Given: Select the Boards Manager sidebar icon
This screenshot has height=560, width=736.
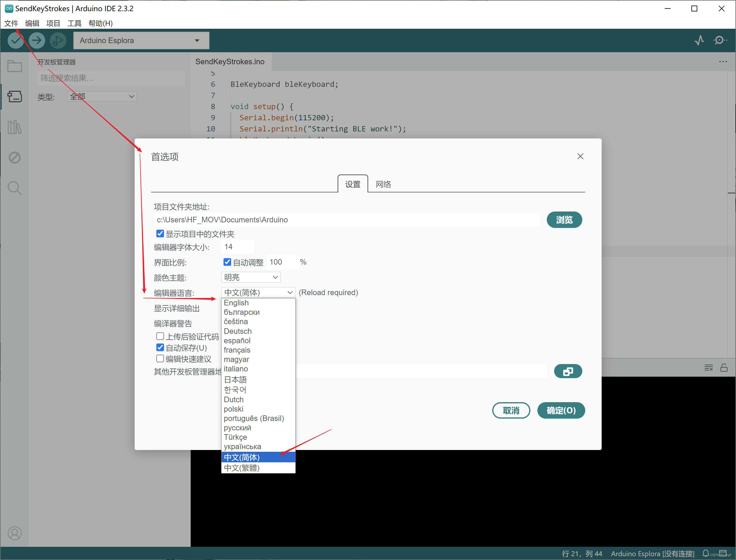Looking at the screenshot, I should (x=15, y=97).
